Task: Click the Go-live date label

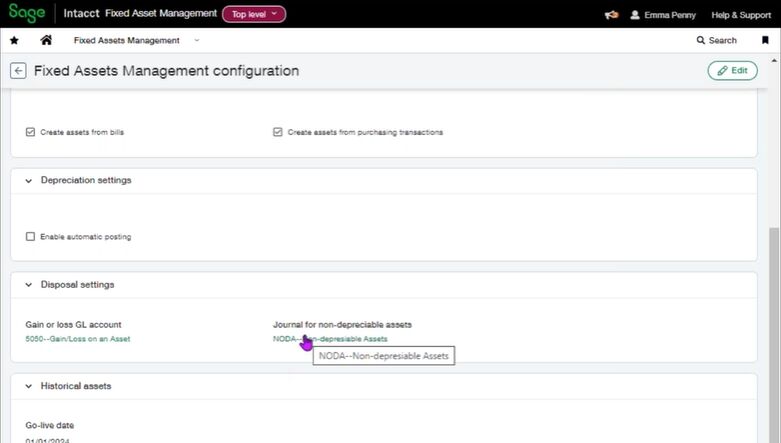Action: (x=50, y=425)
